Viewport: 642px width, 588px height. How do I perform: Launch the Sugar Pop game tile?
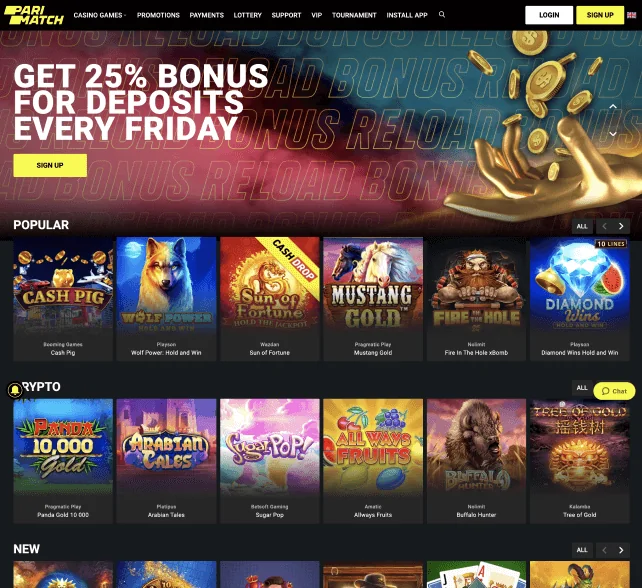[x=270, y=461]
